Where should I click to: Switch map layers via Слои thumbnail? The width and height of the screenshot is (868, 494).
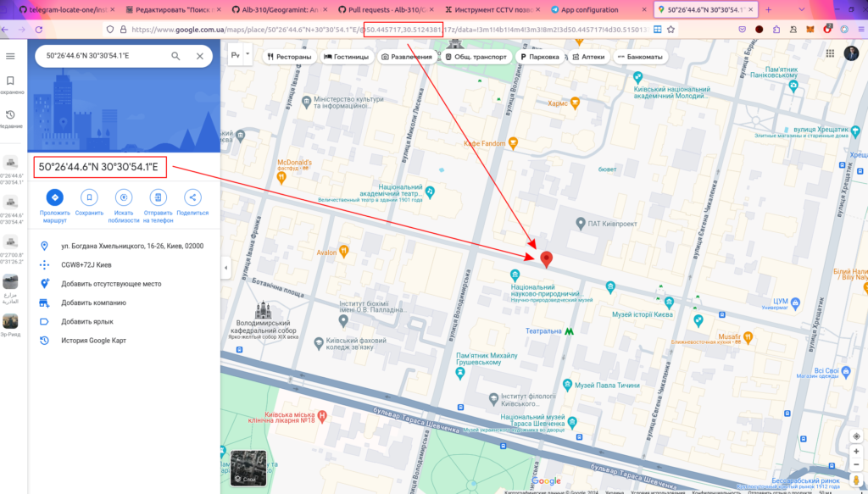248,468
